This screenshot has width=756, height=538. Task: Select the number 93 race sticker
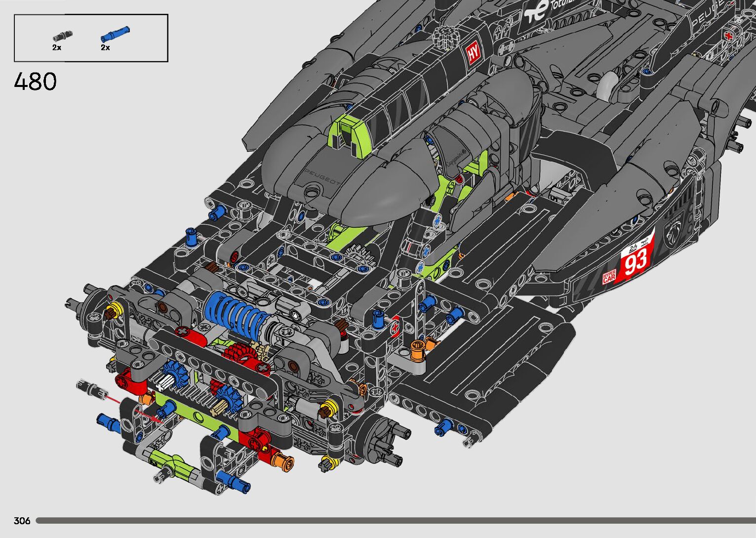pyautogui.click(x=636, y=261)
